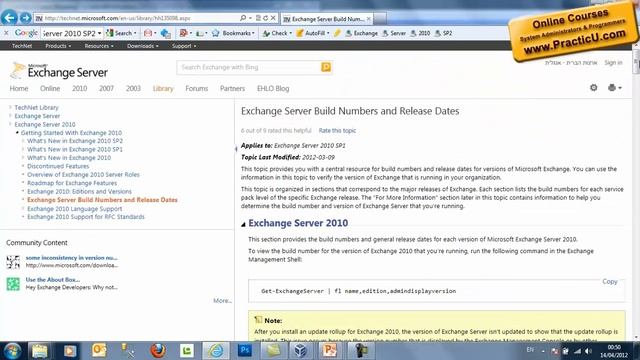Collapse the Exchange Server 2010 section
Viewport: 640px width, 360px height.
point(243,224)
